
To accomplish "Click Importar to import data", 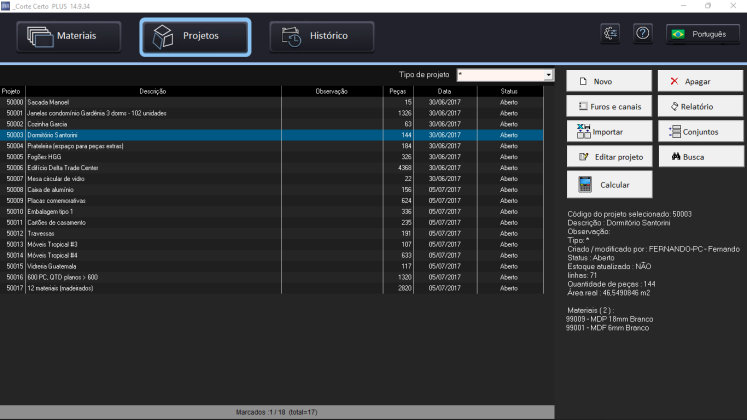I will pos(610,131).
